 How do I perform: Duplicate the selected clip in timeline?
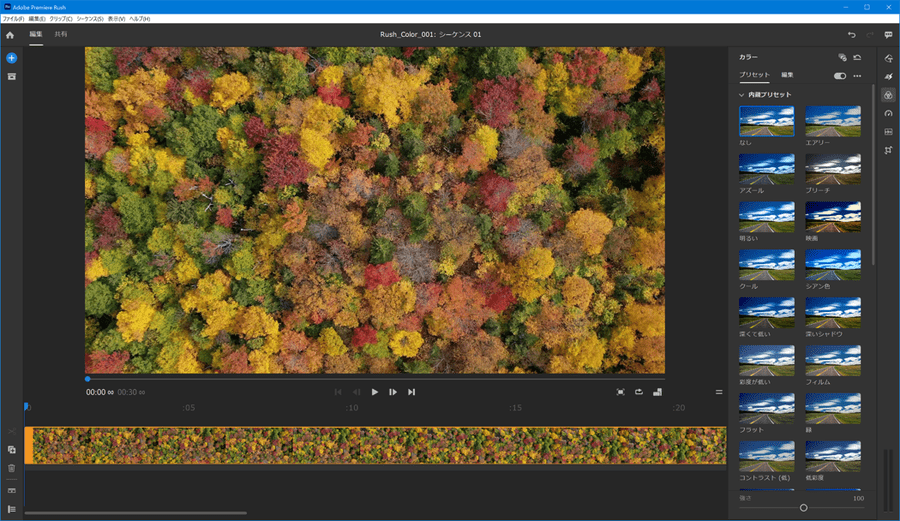click(x=11, y=450)
